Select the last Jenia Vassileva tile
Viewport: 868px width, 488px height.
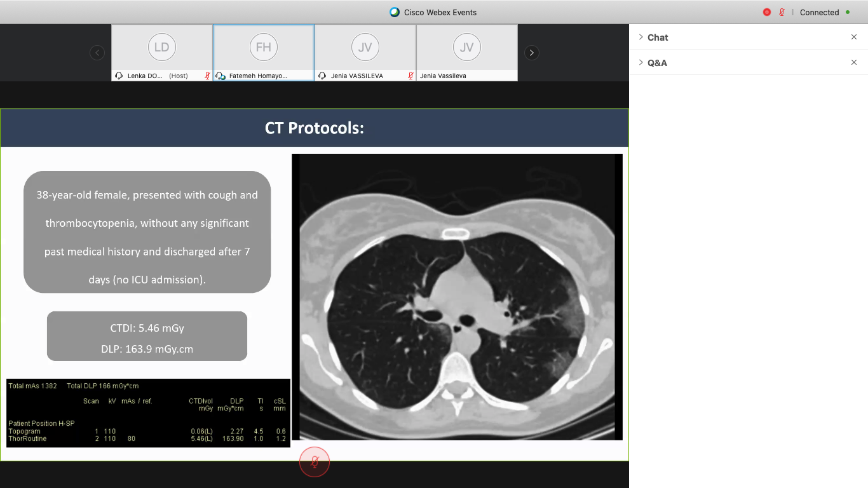pyautogui.click(x=467, y=48)
